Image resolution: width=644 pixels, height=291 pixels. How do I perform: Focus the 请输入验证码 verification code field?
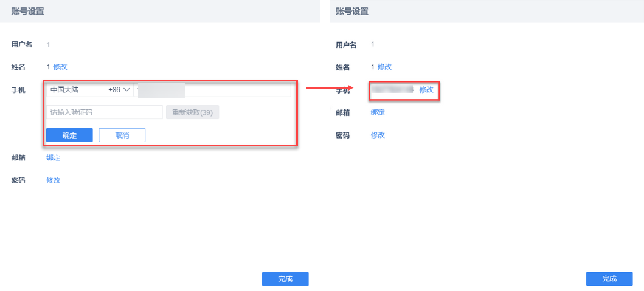(104, 112)
